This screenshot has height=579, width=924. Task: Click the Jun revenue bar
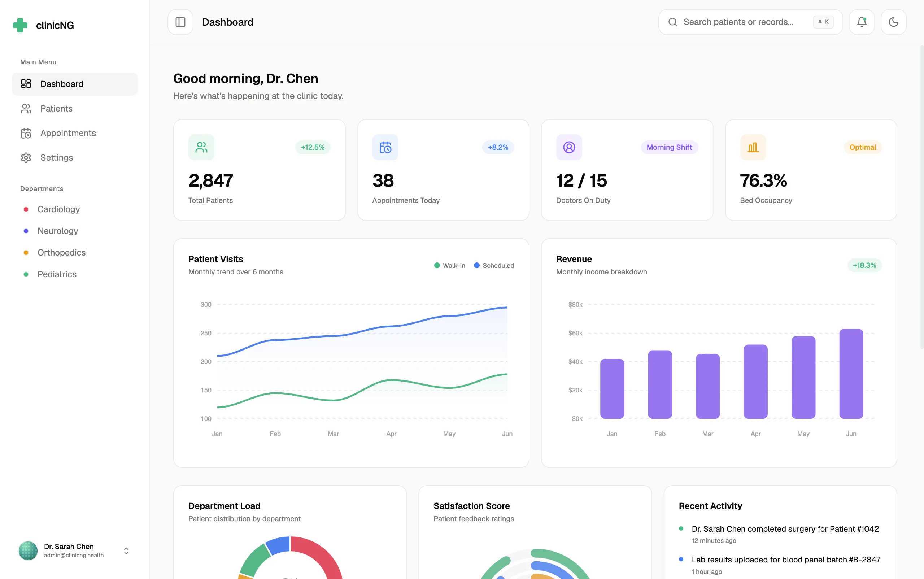click(x=851, y=374)
